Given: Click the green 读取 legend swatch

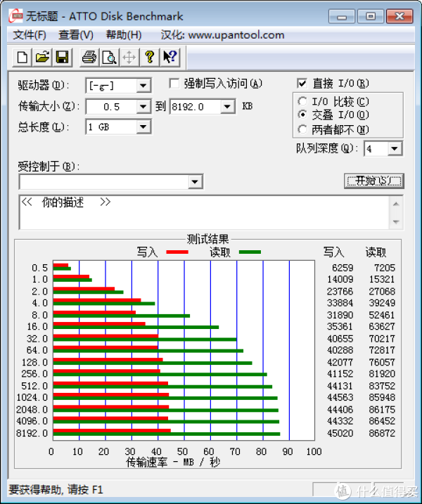Looking at the screenshot, I should (x=250, y=252).
